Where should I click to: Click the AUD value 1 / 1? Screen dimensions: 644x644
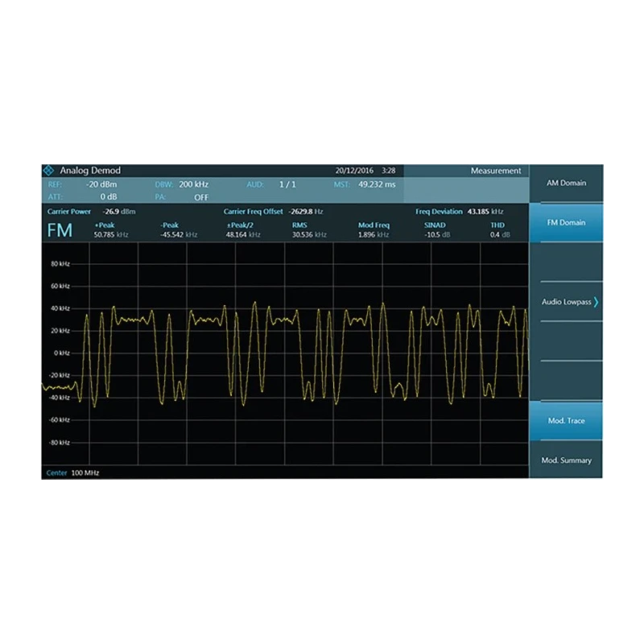click(287, 184)
